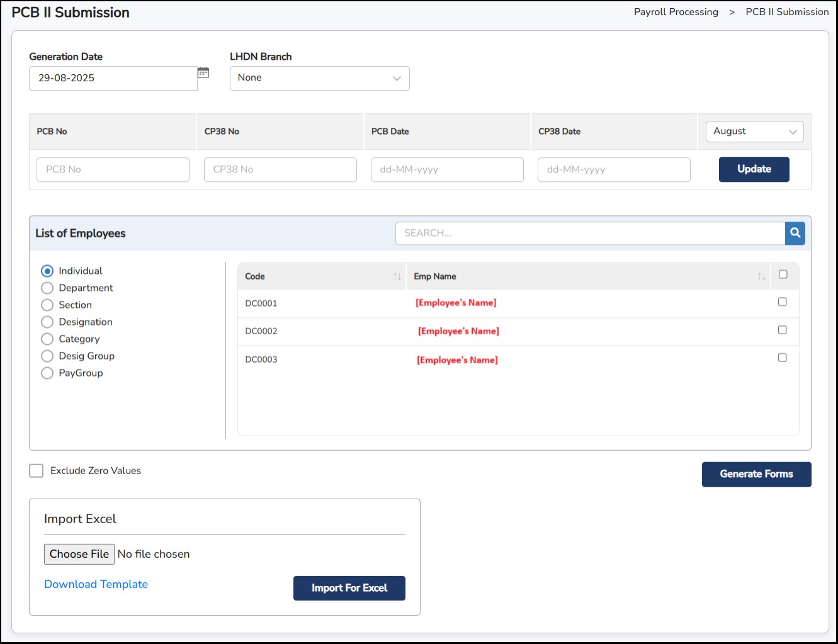
Task: Expand the LHDN Branch dropdown
Action: click(319, 78)
